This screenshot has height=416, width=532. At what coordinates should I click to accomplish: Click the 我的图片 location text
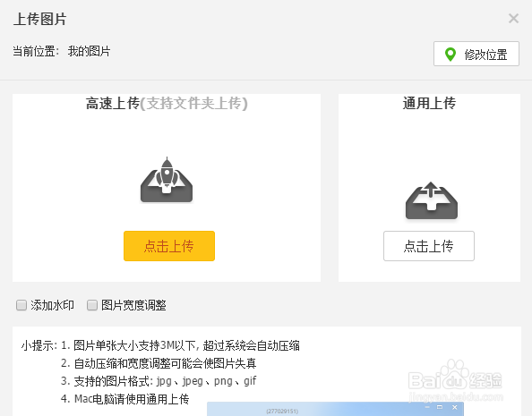pos(89,51)
